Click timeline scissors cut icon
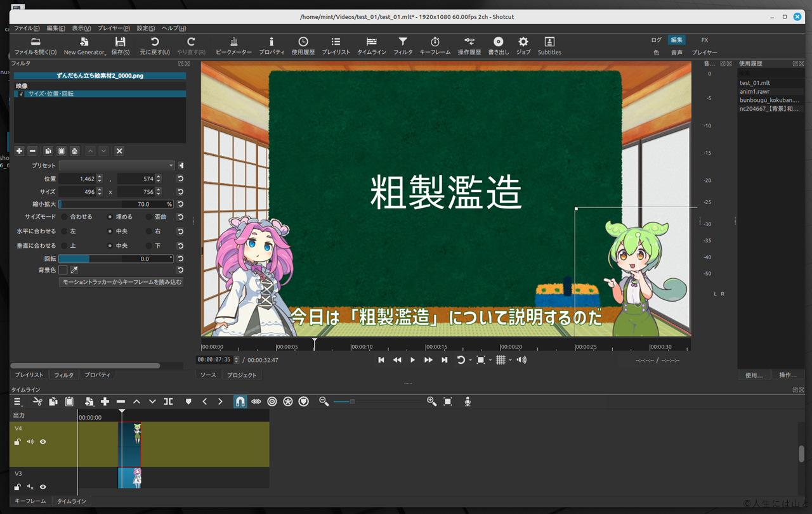Image resolution: width=812 pixels, height=514 pixels. point(37,401)
